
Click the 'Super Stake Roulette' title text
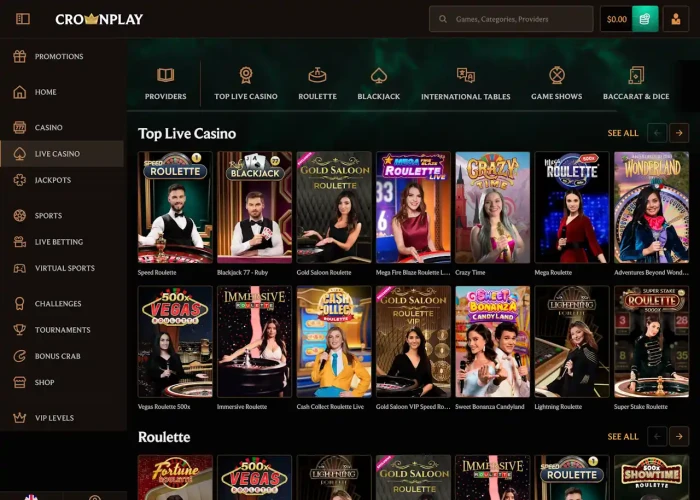641,407
